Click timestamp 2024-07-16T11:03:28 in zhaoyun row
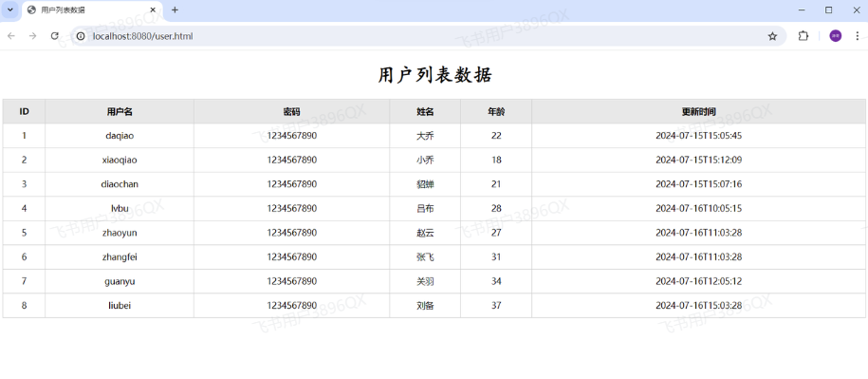 [x=698, y=233]
